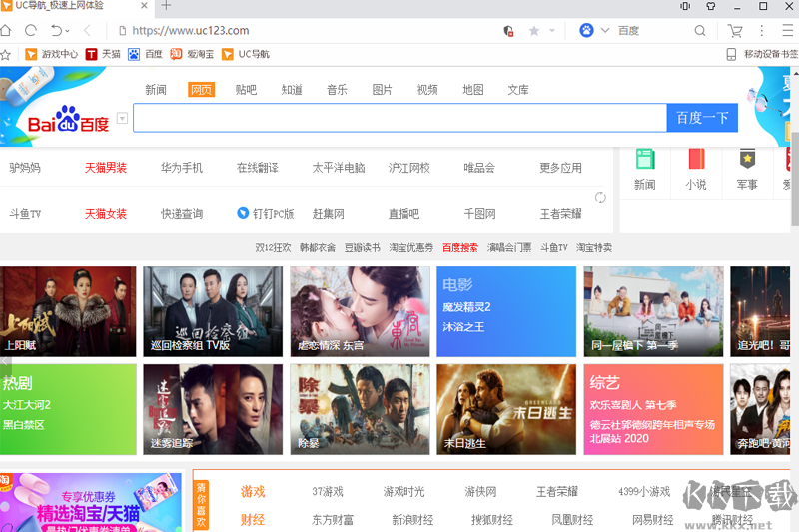Select the 地图 search tab
799x532 pixels.
point(472,90)
